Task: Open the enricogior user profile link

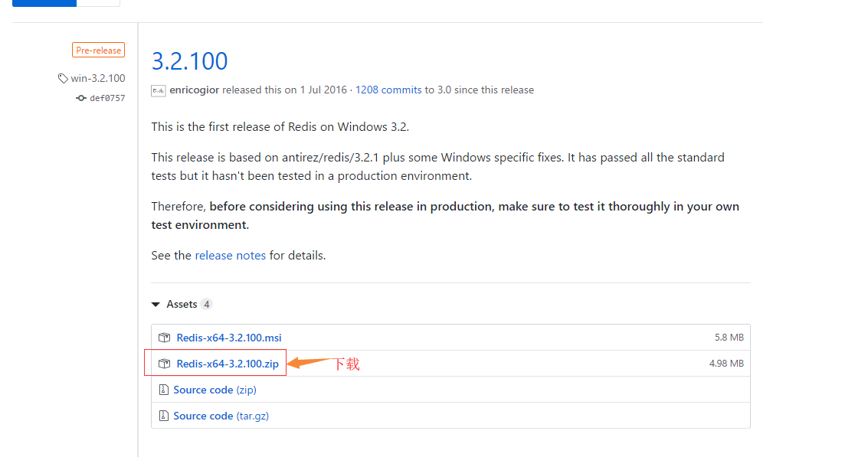Action: (x=194, y=90)
